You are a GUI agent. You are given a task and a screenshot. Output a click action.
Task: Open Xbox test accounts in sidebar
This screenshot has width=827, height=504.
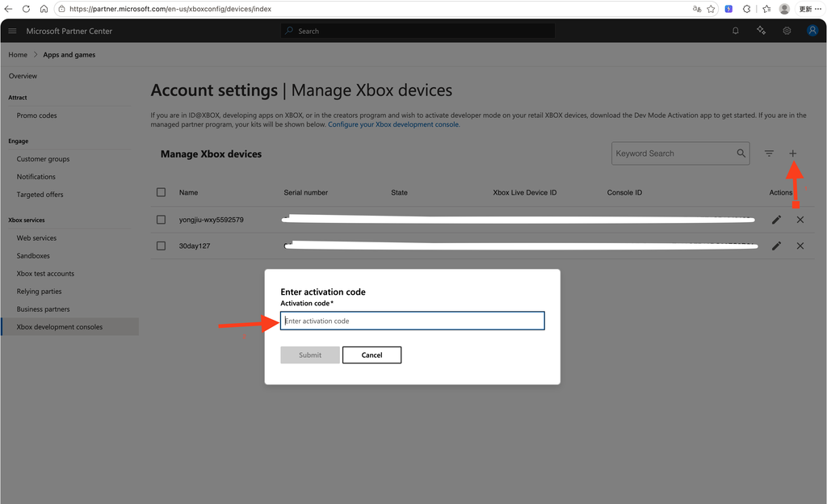pos(45,274)
